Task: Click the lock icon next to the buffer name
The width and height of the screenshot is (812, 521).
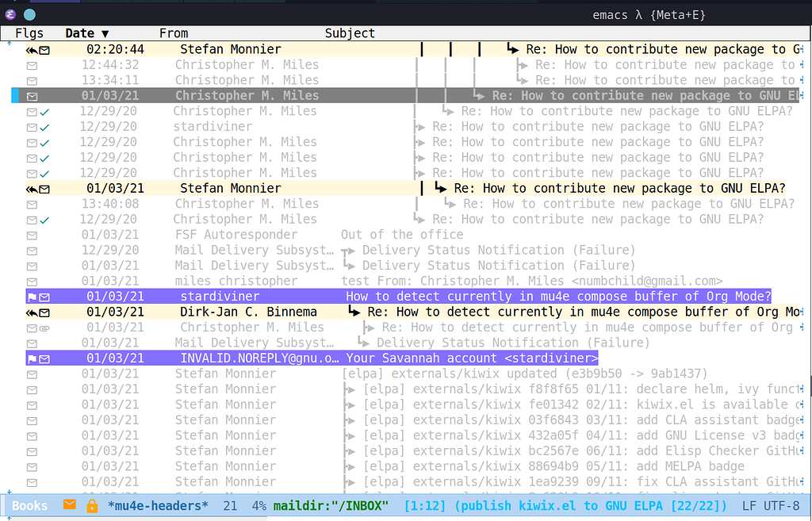Action: coord(91,505)
